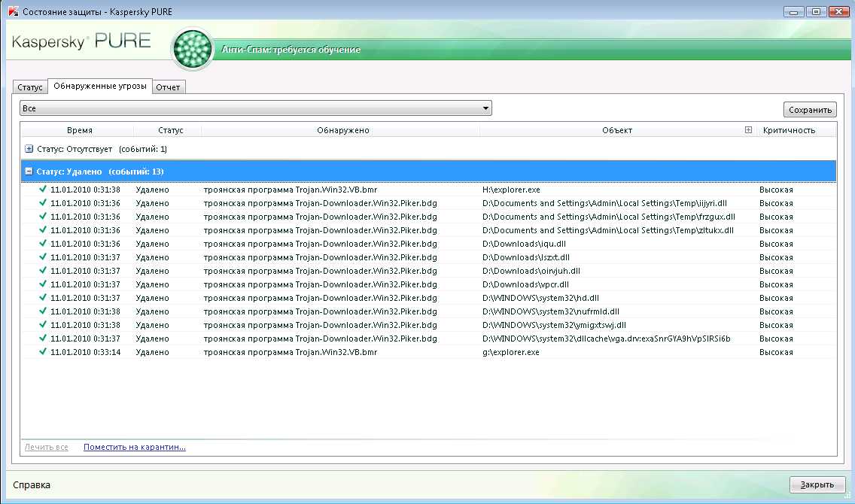Click the green Kaspersky protection status orb
This screenshot has width=855, height=504.
click(192, 49)
